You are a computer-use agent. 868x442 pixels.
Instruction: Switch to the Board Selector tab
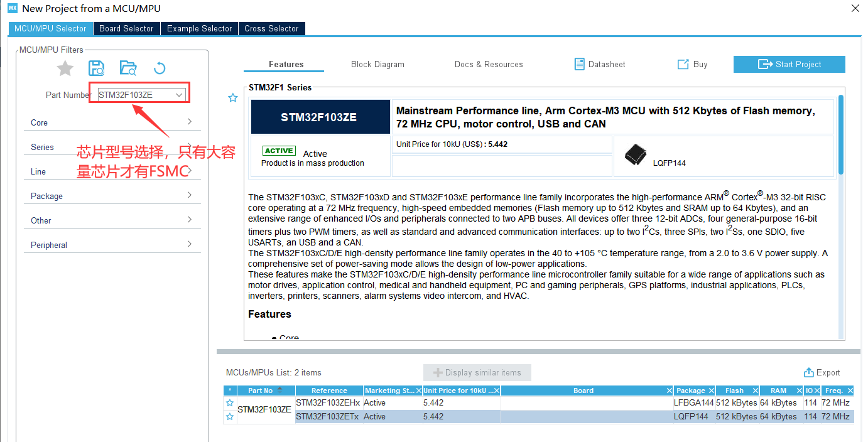point(126,28)
